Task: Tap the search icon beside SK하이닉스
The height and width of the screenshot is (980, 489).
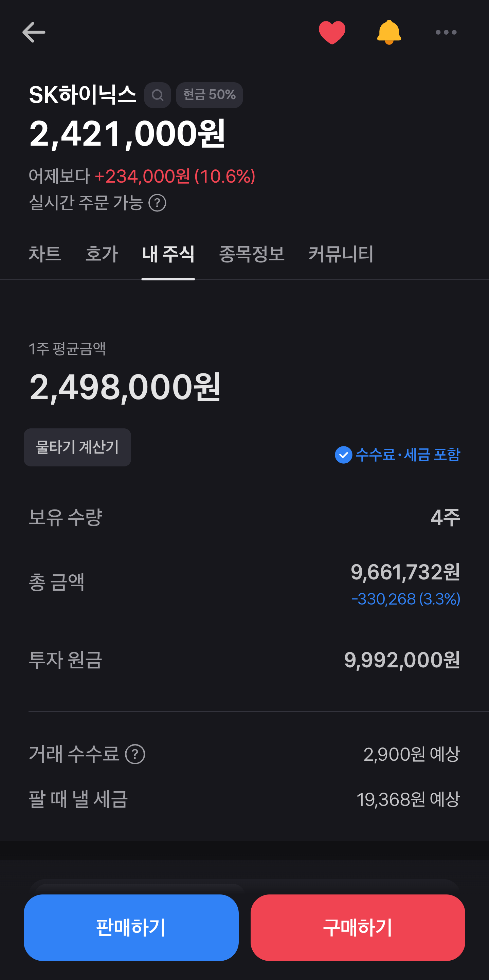Action: [158, 95]
